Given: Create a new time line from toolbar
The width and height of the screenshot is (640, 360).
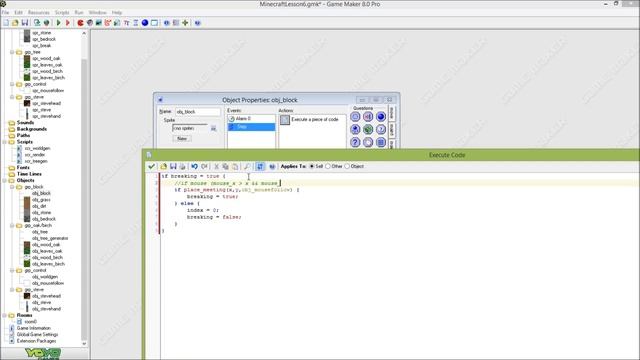Looking at the screenshot, I should [x=136, y=23].
